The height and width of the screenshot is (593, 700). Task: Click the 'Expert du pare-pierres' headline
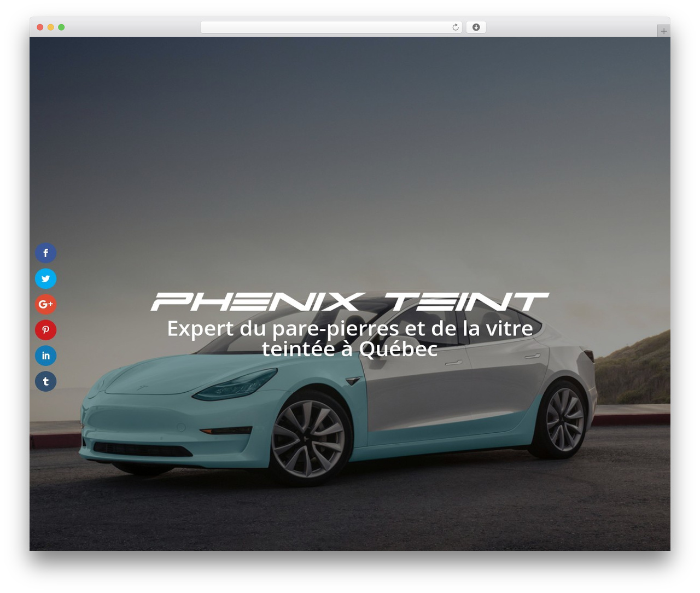coord(350,338)
